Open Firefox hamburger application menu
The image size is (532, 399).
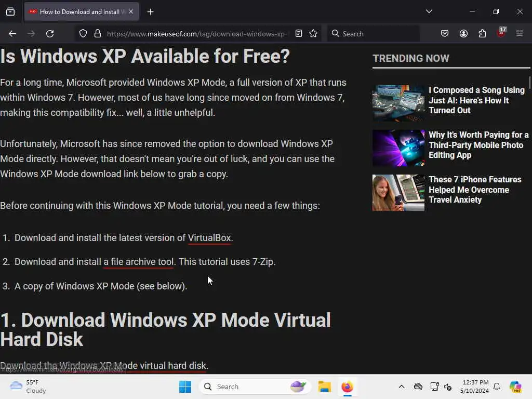coord(520,33)
